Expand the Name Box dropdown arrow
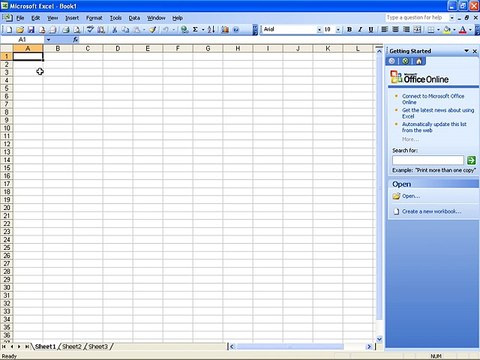480x360 pixels. 48,40
